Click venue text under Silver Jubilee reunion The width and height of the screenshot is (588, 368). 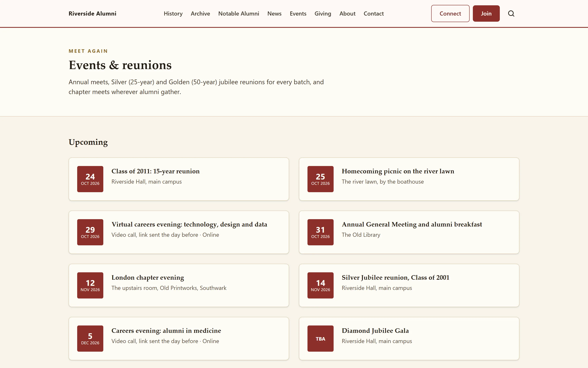point(377,288)
